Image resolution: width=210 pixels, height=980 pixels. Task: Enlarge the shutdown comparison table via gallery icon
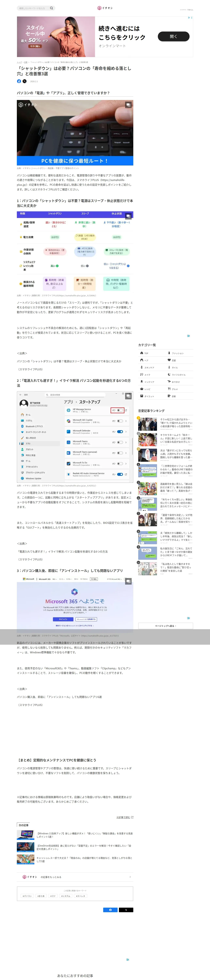128,216
